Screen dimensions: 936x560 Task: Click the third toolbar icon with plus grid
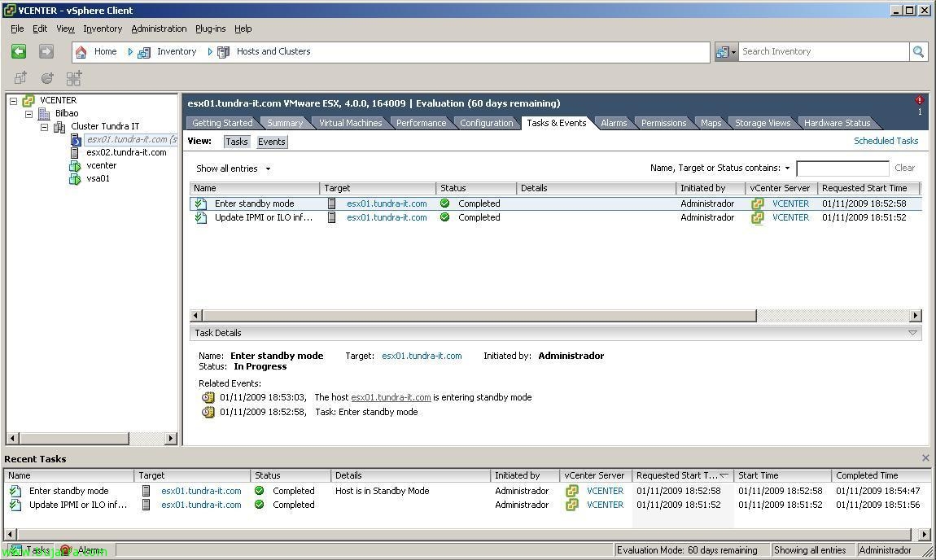pyautogui.click(x=74, y=77)
